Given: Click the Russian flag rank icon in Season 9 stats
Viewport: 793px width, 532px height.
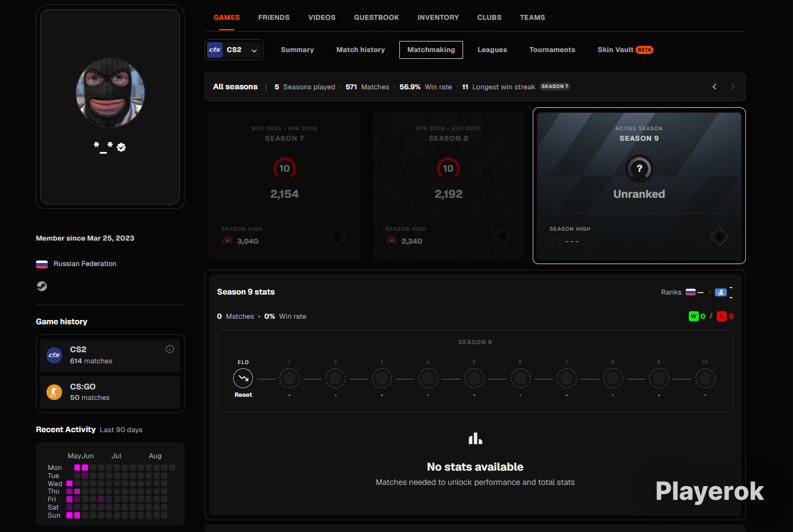Looking at the screenshot, I should (x=691, y=292).
